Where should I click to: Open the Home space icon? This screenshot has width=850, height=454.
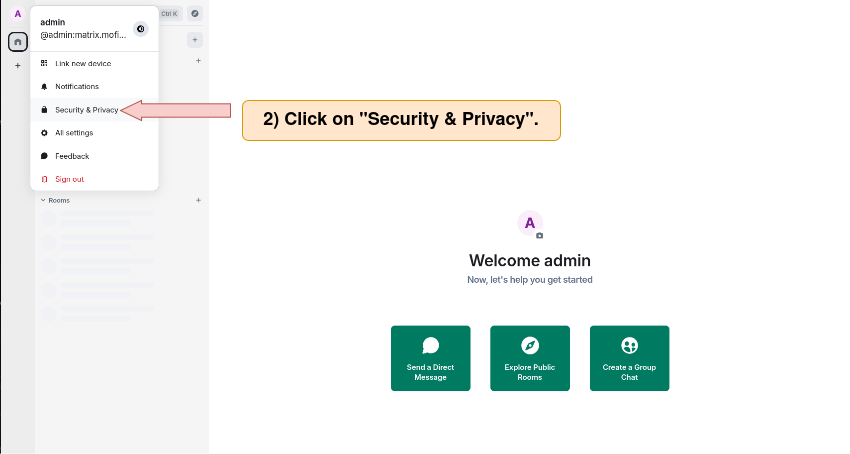[x=18, y=42]
